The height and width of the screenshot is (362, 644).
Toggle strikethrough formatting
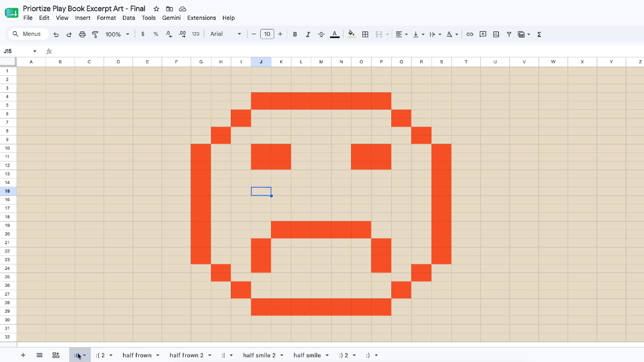321,34
